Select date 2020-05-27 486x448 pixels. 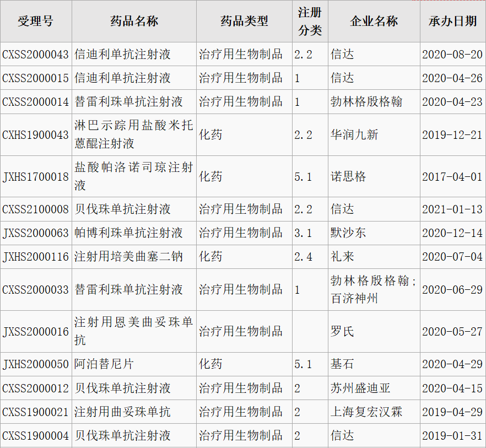(x=452, y=332)
